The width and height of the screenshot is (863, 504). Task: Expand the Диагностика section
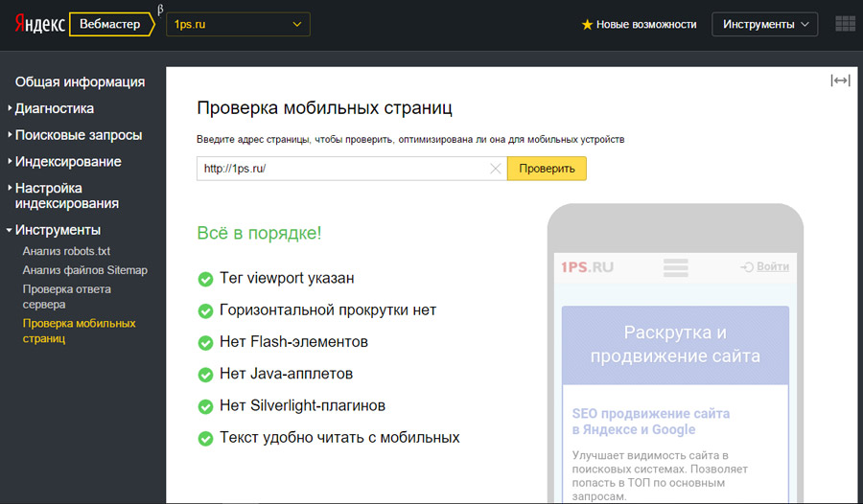(54, 108)
